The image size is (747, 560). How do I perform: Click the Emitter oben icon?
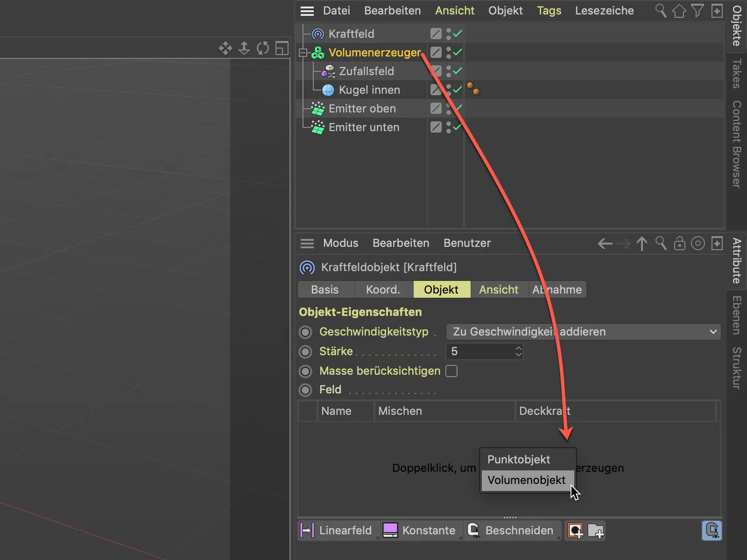pyautogui.click(x=318, y=109)
